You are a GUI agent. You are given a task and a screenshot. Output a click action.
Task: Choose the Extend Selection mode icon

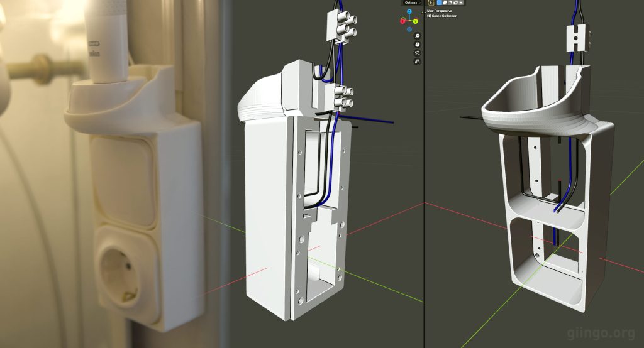[x=445, y=3]
